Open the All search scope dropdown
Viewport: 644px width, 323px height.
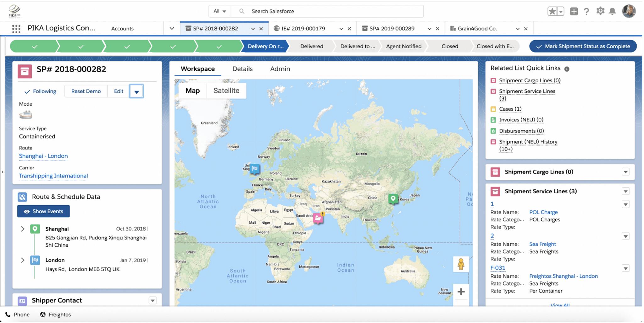tap(220, 11)
